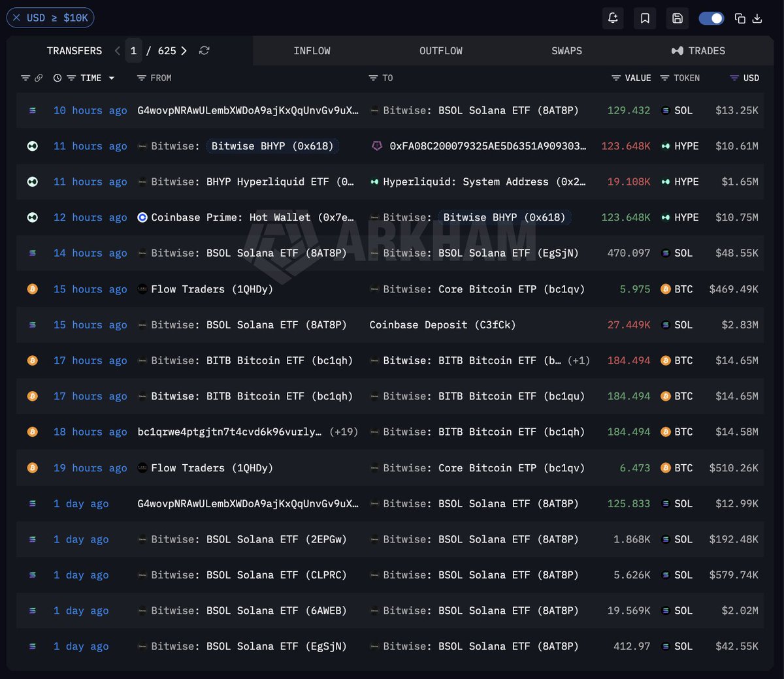Switch to the SWAPS tab
This screenshot has width=784, height=679.
(566, 51)
